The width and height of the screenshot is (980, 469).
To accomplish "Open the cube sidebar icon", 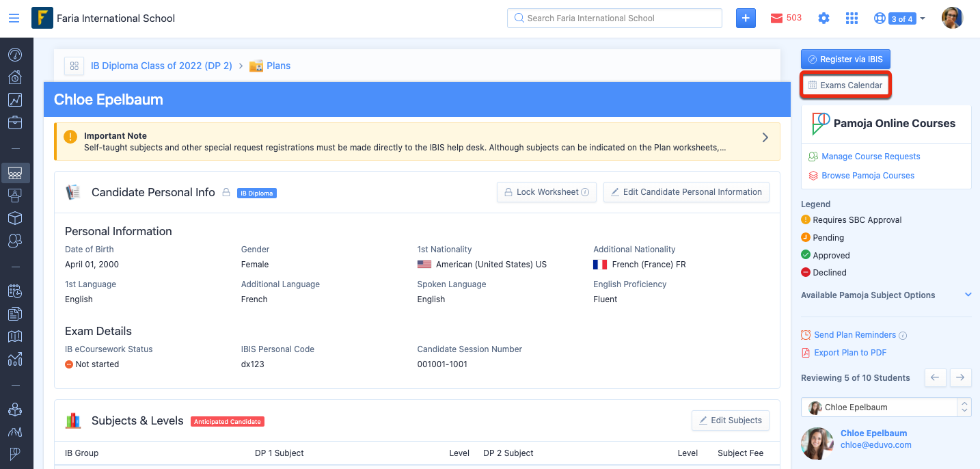I will [x=15, y=218].
